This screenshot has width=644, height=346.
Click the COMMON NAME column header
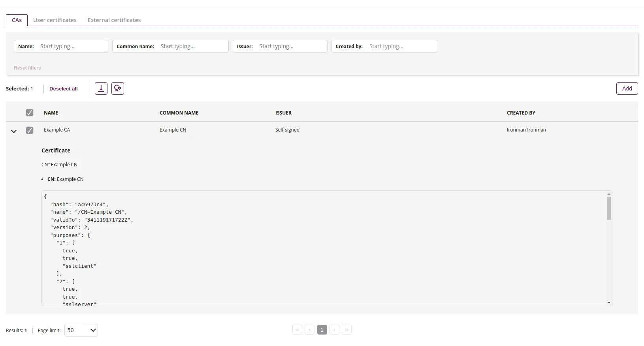point(179,113)
